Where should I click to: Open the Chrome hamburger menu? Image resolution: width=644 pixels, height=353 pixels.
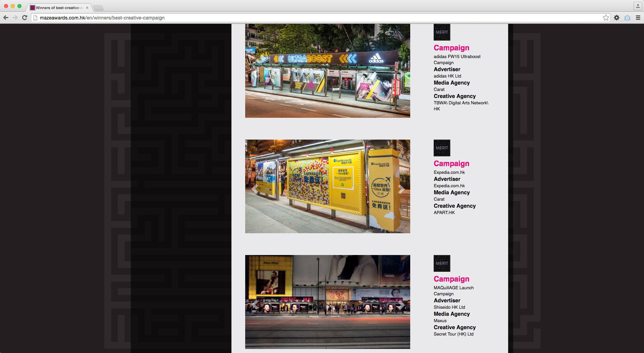point(638,18)
